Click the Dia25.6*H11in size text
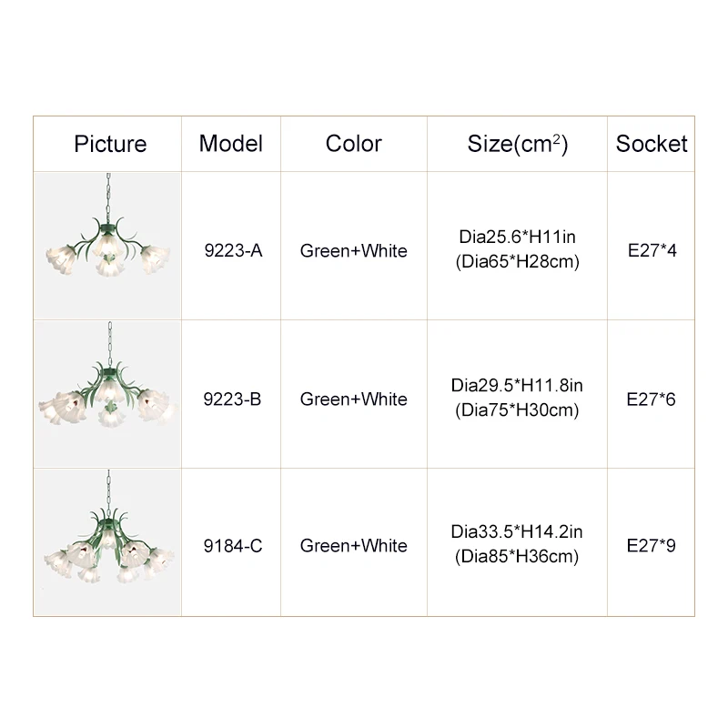The height and width of the screenshot is (728, 728). pyautogui.click(x=518, y=238)
